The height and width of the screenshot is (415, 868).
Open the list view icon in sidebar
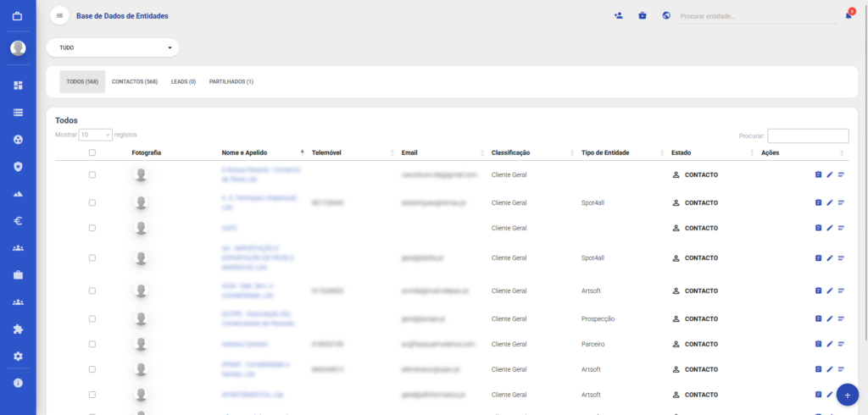click(x=18, y=113)
